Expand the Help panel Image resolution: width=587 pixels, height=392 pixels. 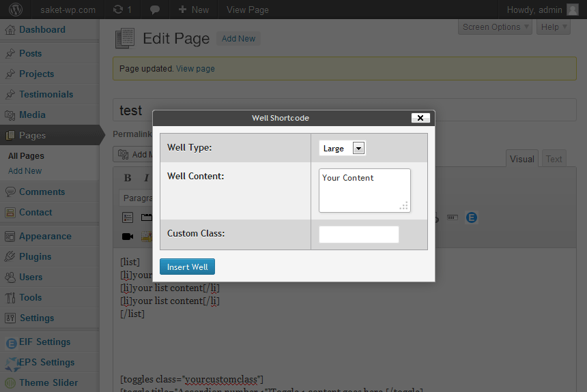point(554,27)
